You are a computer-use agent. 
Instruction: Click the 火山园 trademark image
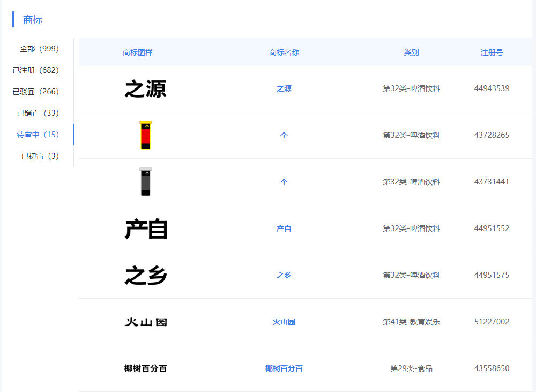click(x=146, y=322)
